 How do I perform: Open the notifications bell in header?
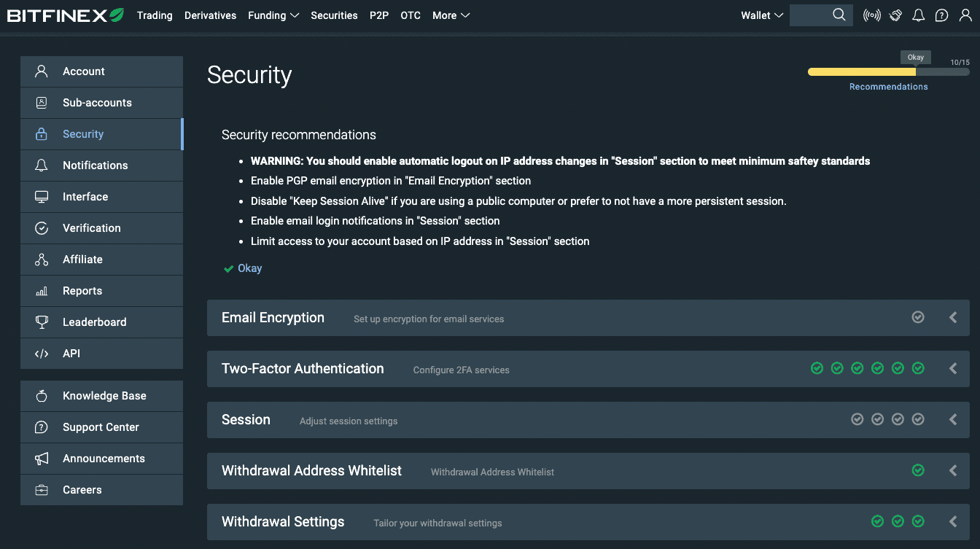[x=919, y=15]
